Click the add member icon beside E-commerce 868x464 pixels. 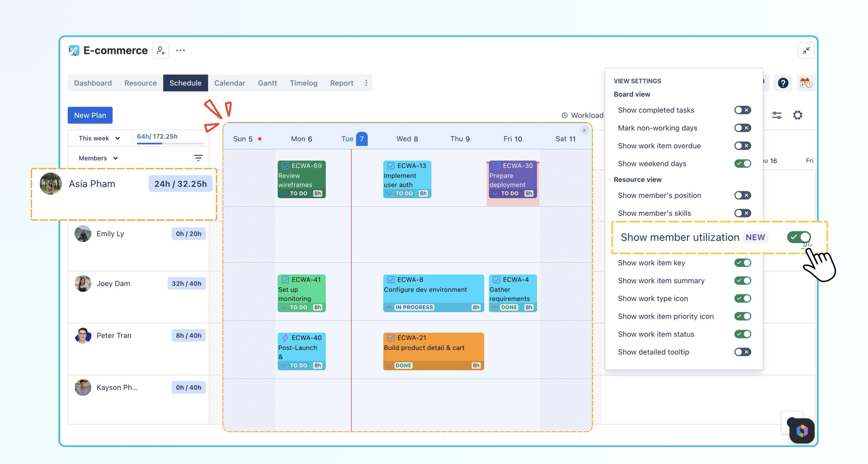coord(160,51)
